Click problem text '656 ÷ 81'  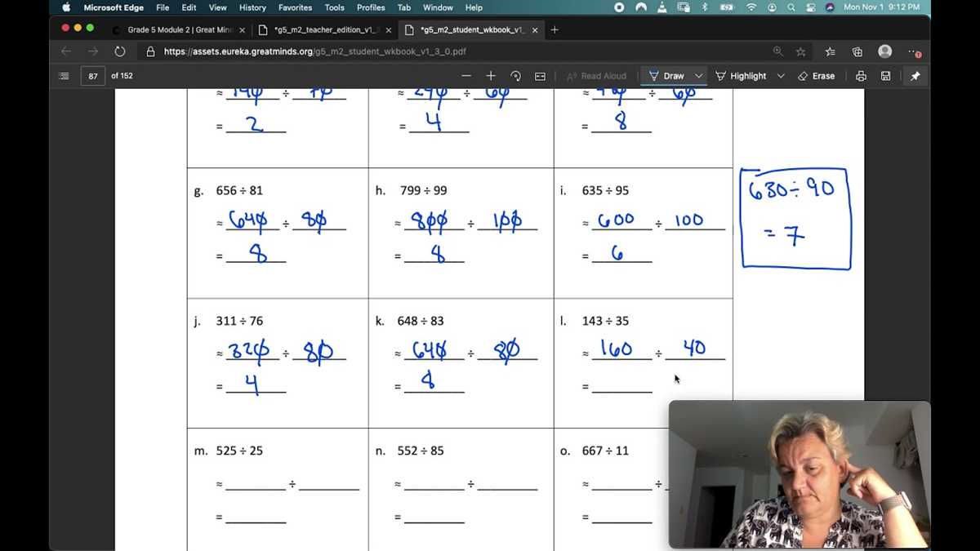click(239, 191)
